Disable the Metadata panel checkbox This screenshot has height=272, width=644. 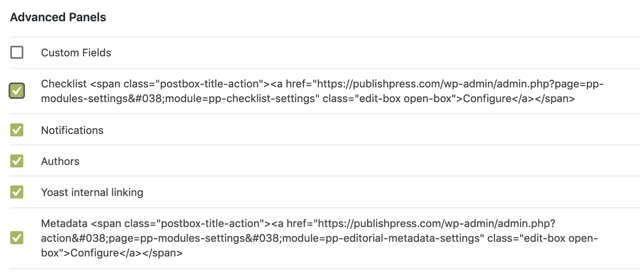click(x=16, y=238)
